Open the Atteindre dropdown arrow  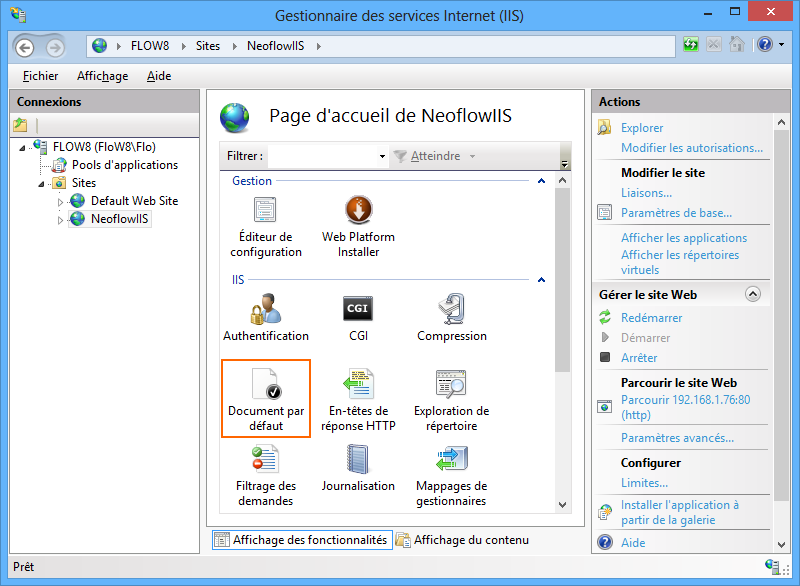pyautogui.click(x=472, y=156)
